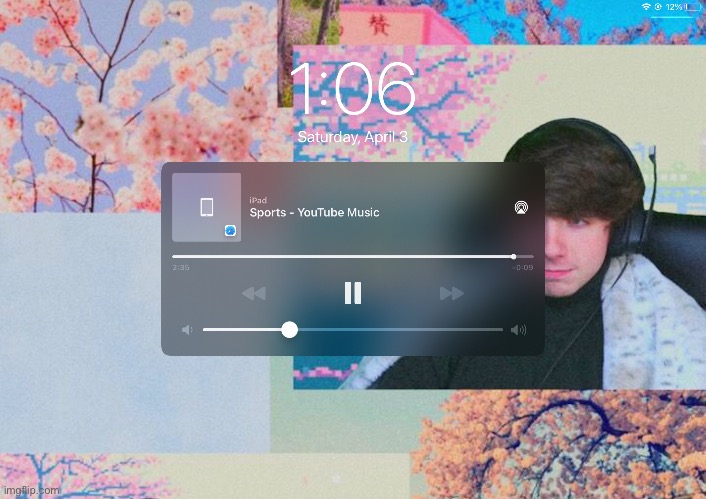The image size is (706, 499).
Task: Open the AirPlay output picker
Action: [521, 208]
